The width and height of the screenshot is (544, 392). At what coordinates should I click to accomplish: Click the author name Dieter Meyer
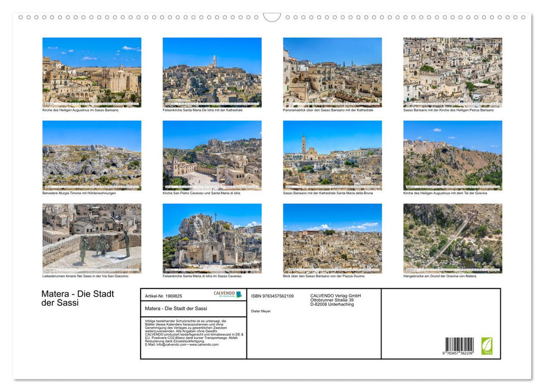click(261, 311)
